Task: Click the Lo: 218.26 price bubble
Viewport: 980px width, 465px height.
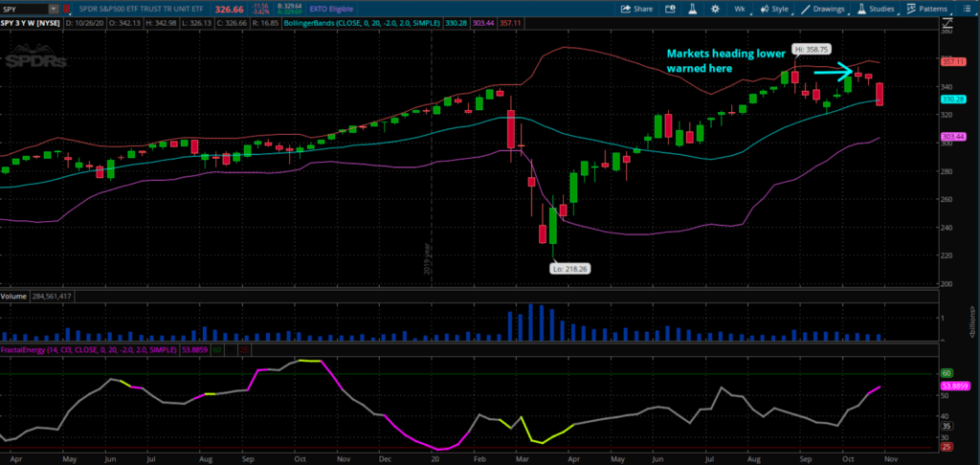Action: tap(570, 268)
